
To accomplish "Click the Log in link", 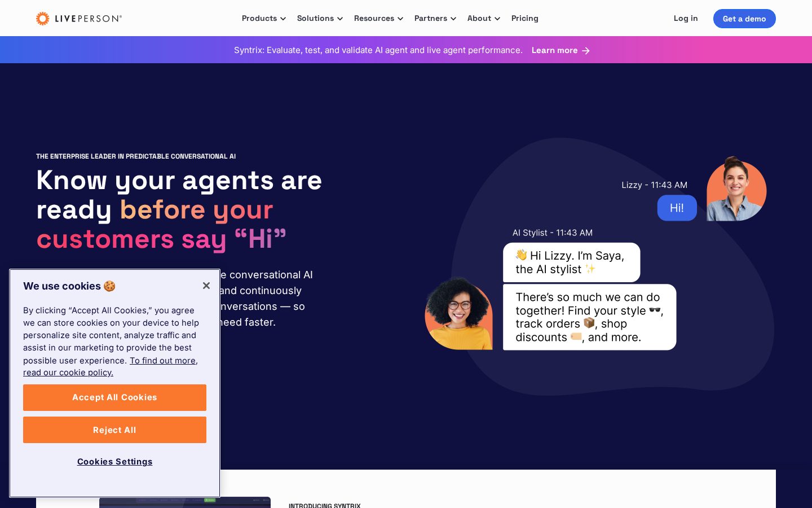I will tap(686, 19).
